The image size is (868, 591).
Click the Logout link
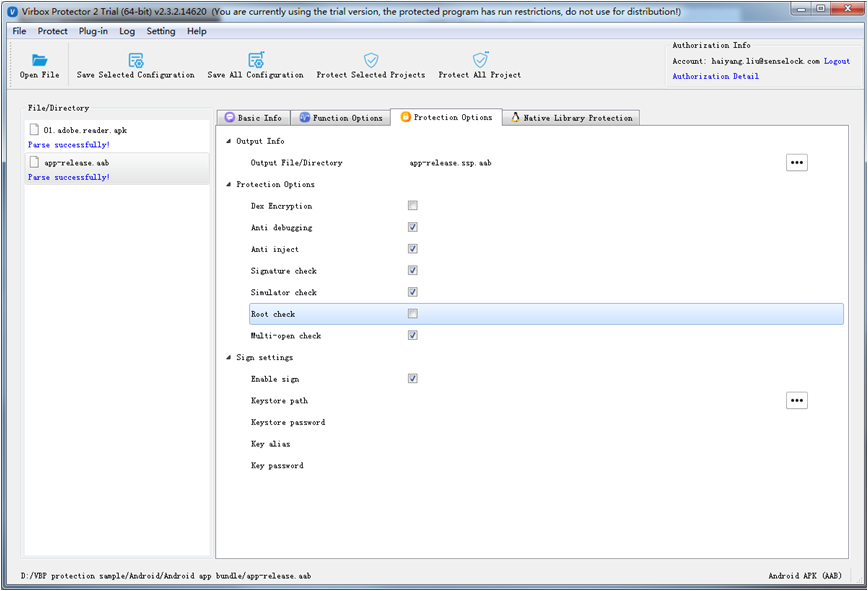pos(836,61)
